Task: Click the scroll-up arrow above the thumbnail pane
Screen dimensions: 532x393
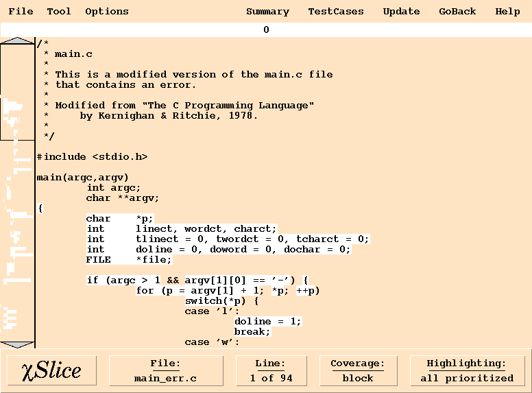Action: 17,40
